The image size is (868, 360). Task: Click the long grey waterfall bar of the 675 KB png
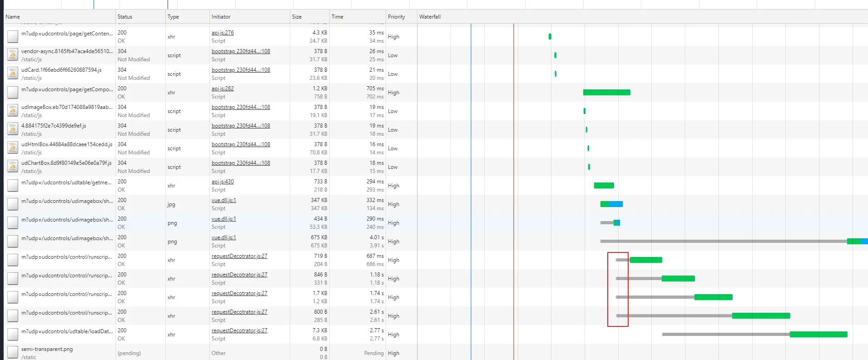(x=724, y=242)
